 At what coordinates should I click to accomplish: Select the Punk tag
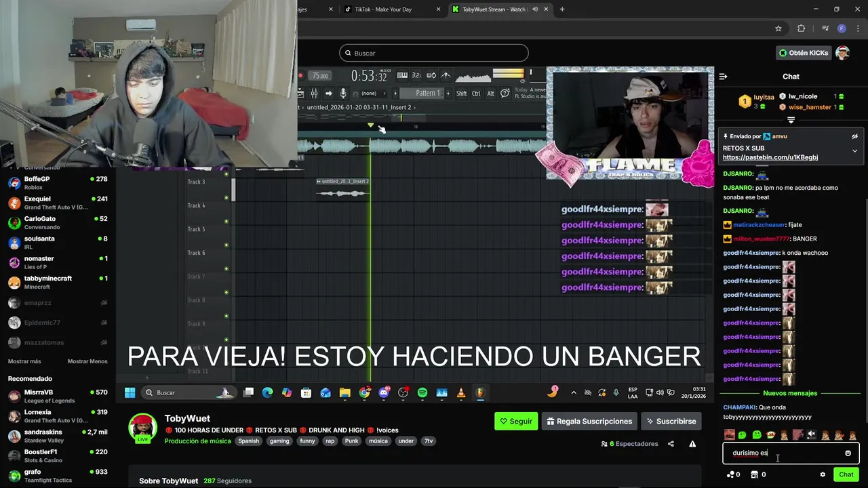[x=351, y=441]
